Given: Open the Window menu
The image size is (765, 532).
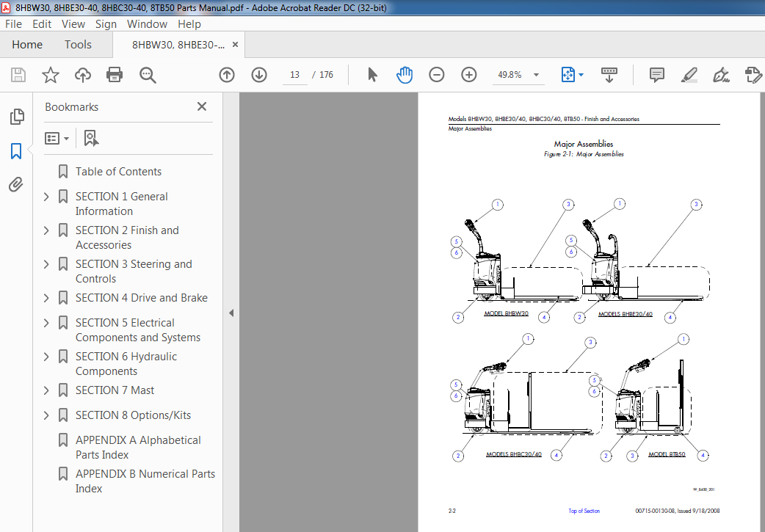Looking at the screenshot, I should 147,23.
